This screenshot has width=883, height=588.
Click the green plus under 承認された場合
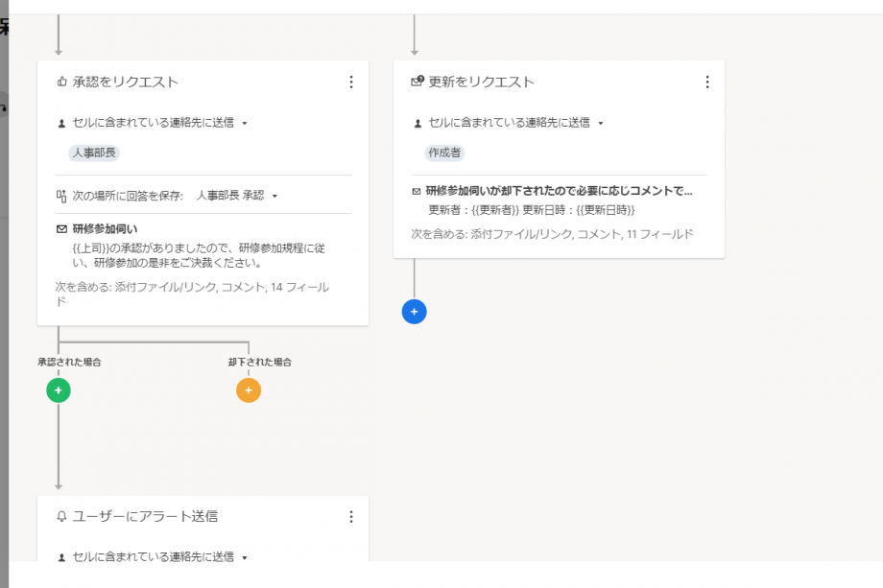tap(60, 389)
